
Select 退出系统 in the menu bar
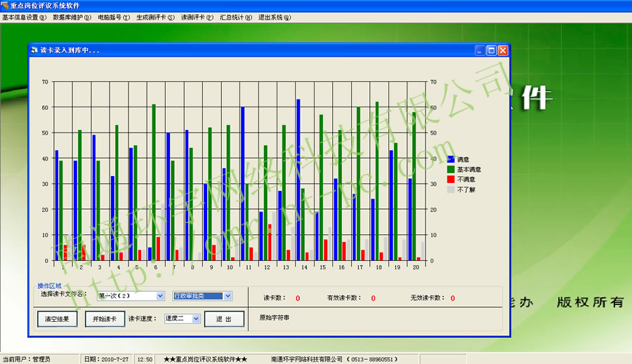pos(275,17)
